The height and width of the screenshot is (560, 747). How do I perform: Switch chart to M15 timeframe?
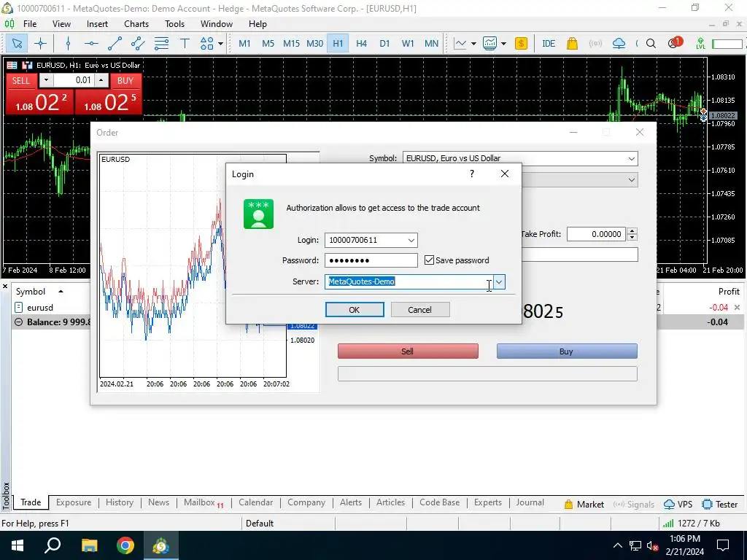pyautogui.click(x=291, y=44)
